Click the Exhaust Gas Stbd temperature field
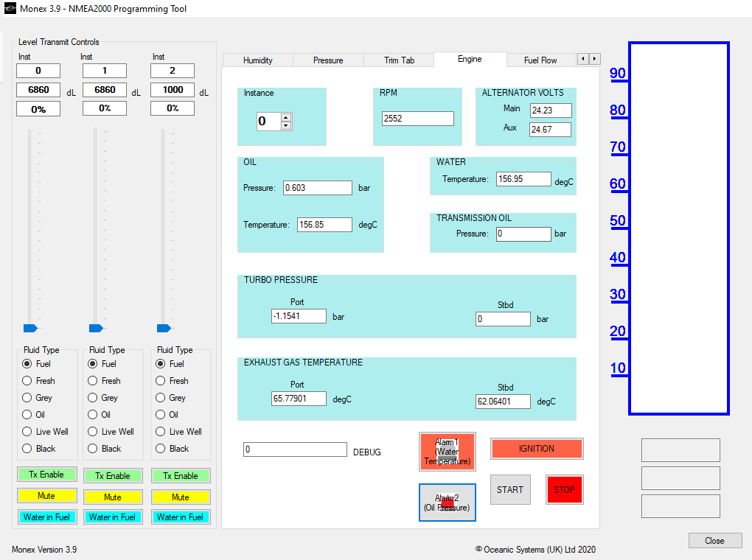 [x=503, y=402]
